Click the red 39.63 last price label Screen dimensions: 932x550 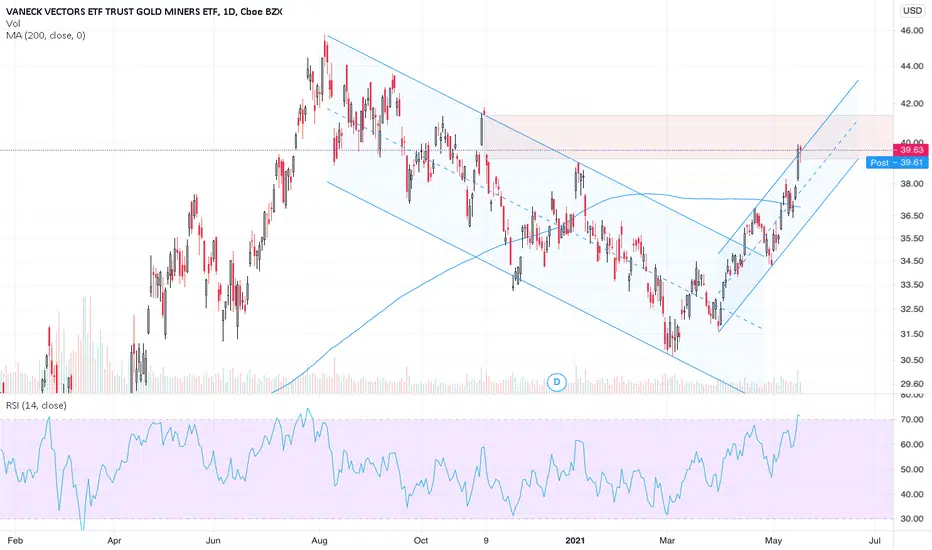coord(911,150)
